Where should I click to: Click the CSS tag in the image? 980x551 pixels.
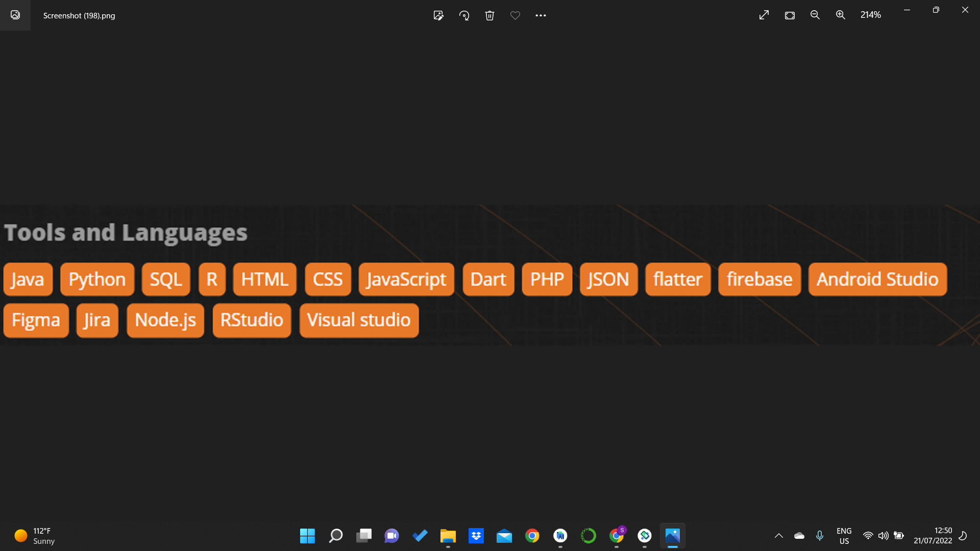(x=328, y=280)
